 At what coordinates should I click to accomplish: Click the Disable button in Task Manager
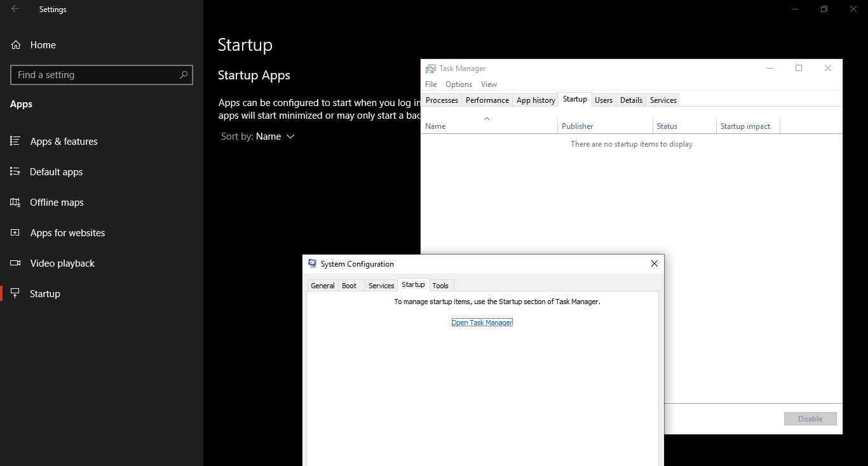point(810,418)
